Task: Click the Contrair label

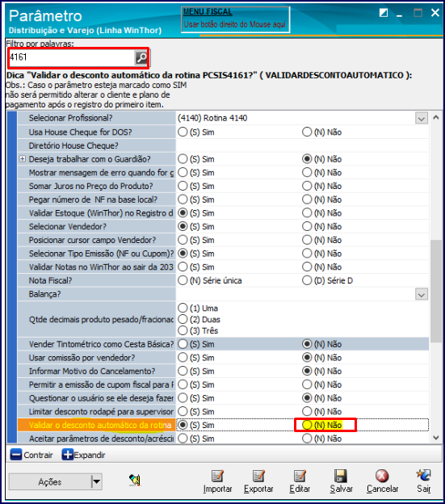Action: [x=38, y=455]
